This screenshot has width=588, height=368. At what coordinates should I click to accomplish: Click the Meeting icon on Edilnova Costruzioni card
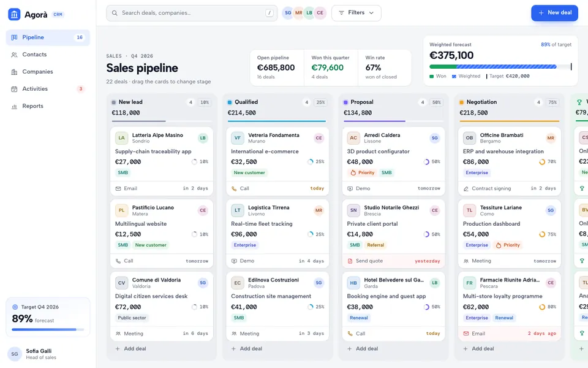coord(234,334)
